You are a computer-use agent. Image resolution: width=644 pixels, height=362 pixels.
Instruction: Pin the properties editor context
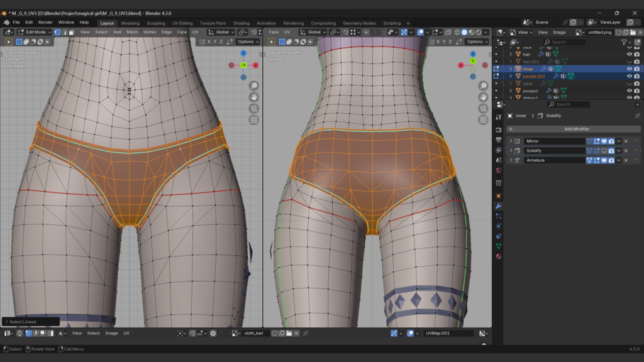(x=636, y=116)
